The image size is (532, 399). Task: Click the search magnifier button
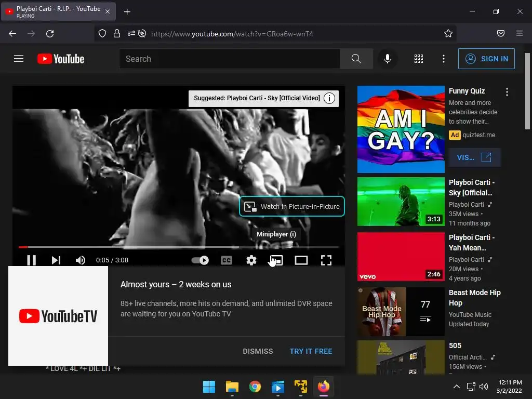[x=356, y=59]
